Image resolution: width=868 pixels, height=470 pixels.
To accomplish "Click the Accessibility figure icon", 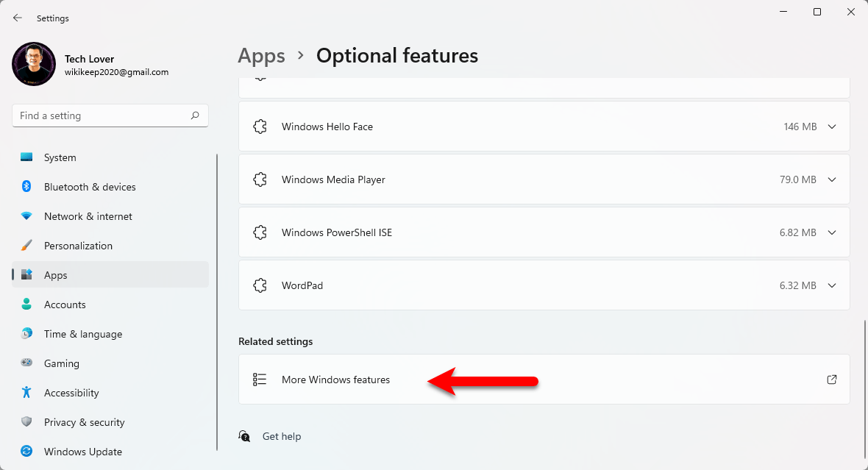I will point(26,393).
